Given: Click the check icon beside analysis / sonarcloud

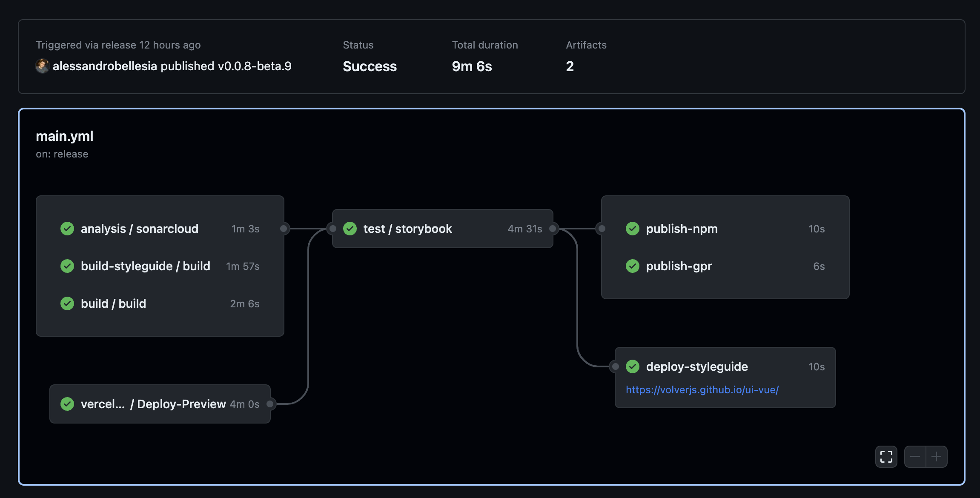Looking at the screenshot, I should click(67, 229).
